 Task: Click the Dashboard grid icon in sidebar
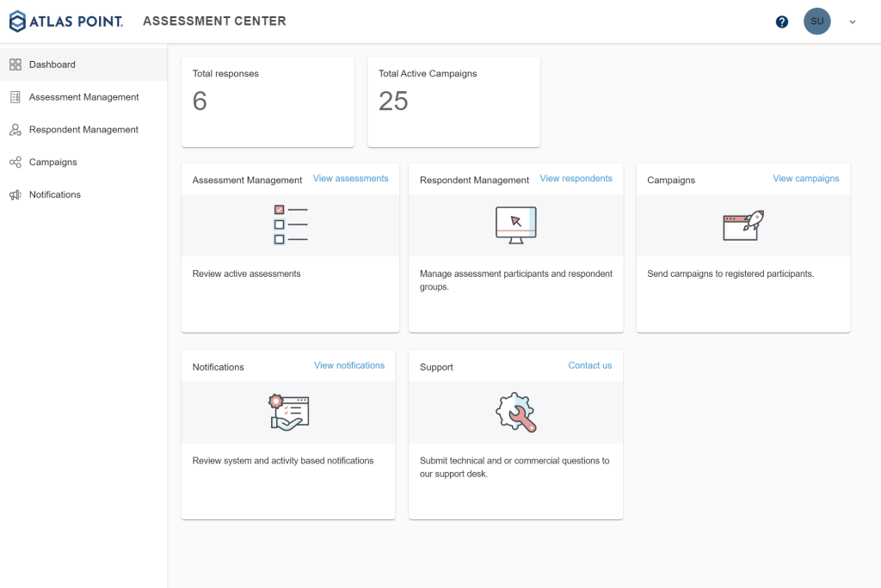(x=15, y=64)
